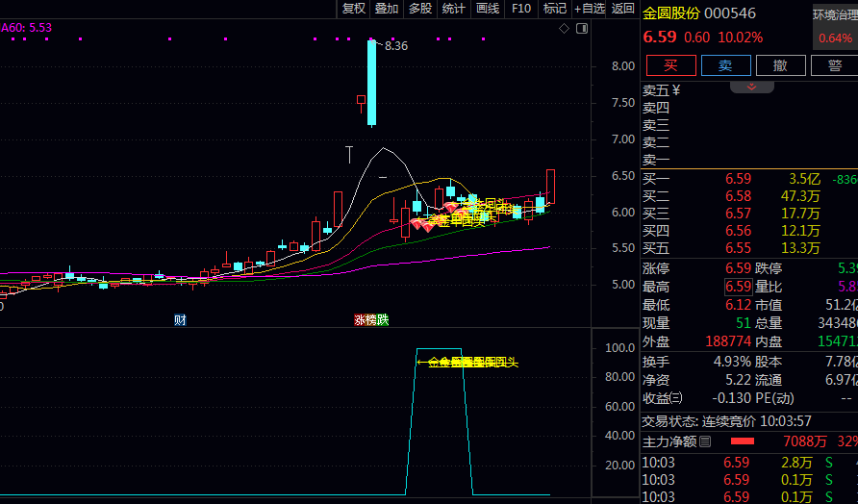Click the green 跌 marker below the chart
858x504 pixels.
(383, 319)
